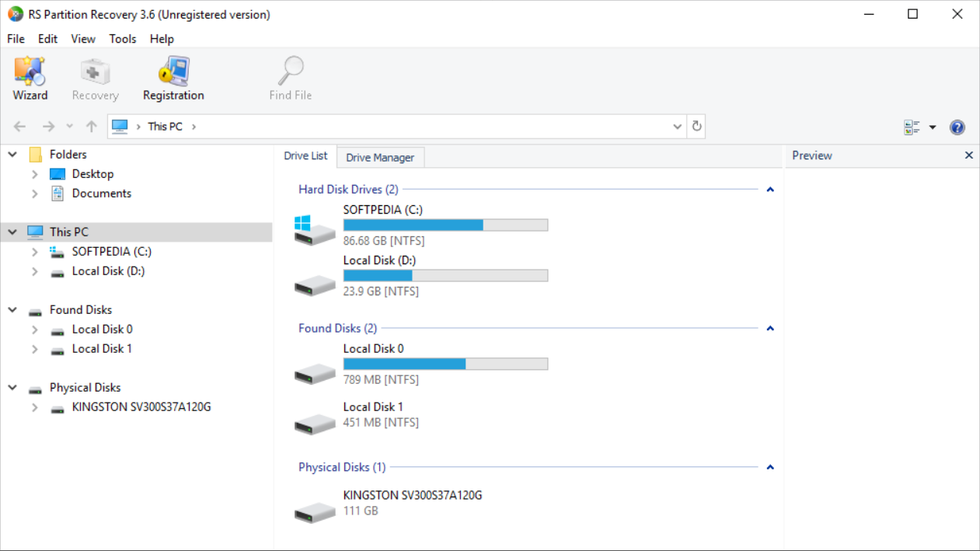Open the help question-mark icon
This screenshot has width=980, height=551.
(957, 127)
